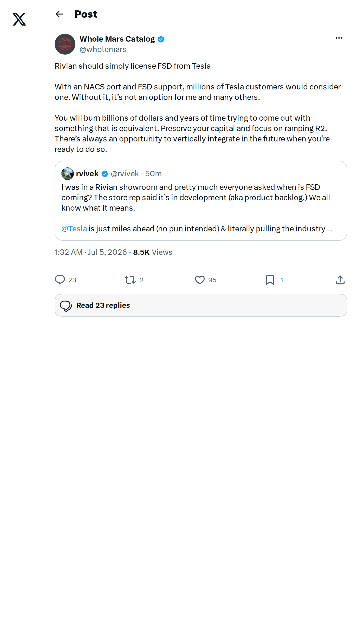The height and width of the screenshot is (624, 364).
Task: Repost using the retweet arrows icon
Action: (x=130, y=280)
